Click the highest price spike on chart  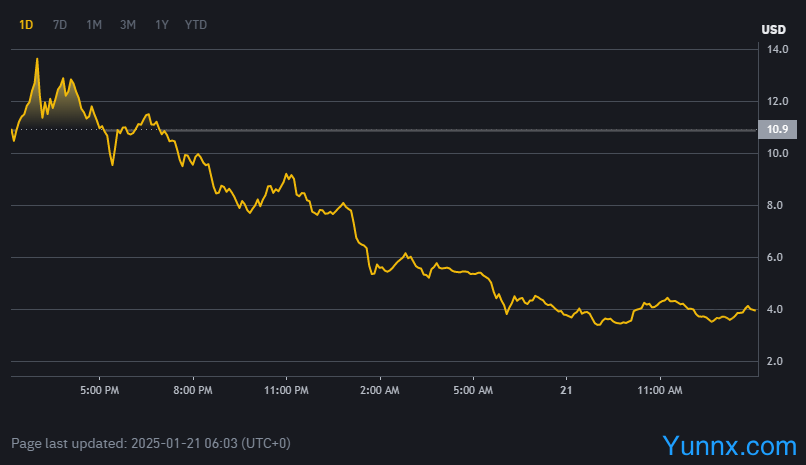click(x=37, y=59)
